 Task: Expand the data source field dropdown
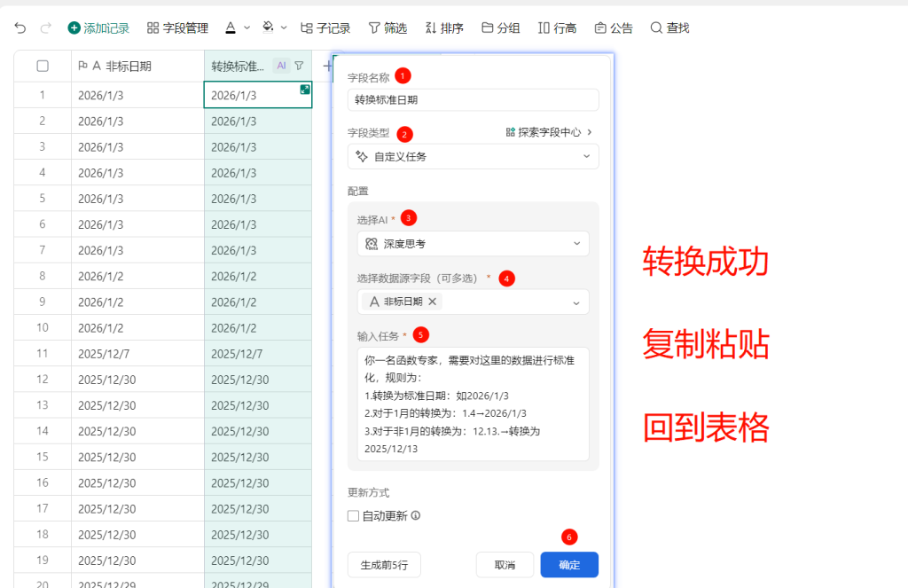pos(576,302)
